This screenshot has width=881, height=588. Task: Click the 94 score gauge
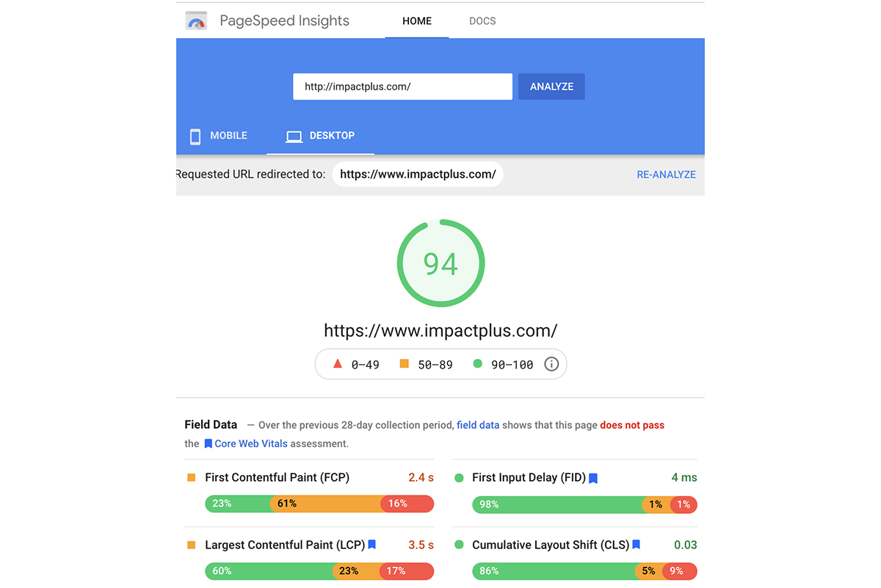440,264
